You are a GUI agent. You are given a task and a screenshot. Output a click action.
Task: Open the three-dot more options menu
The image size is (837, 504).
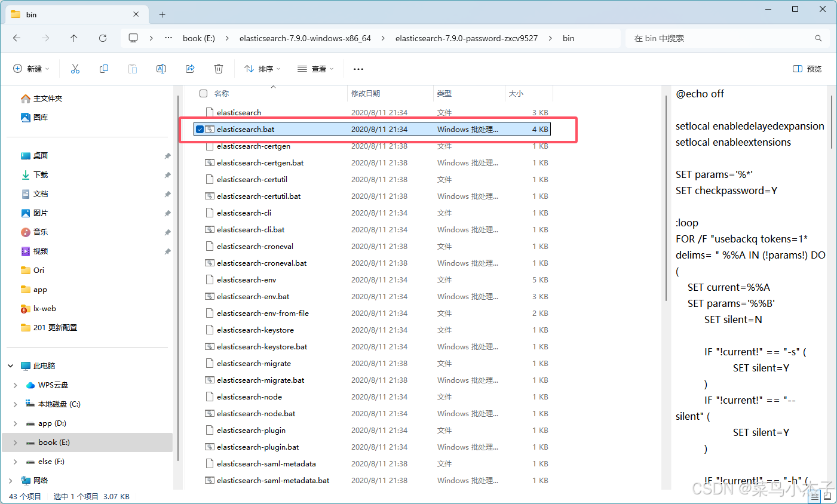click(358, 69)
